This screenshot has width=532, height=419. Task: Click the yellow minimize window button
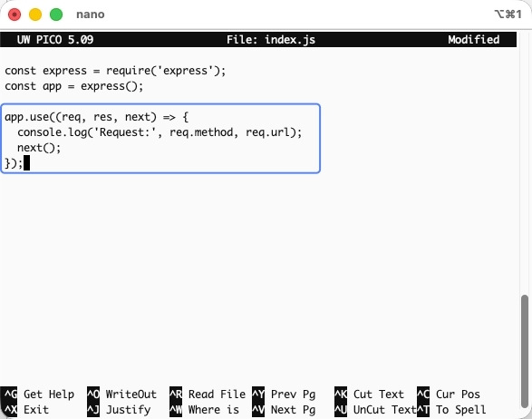tap(35, 15)
